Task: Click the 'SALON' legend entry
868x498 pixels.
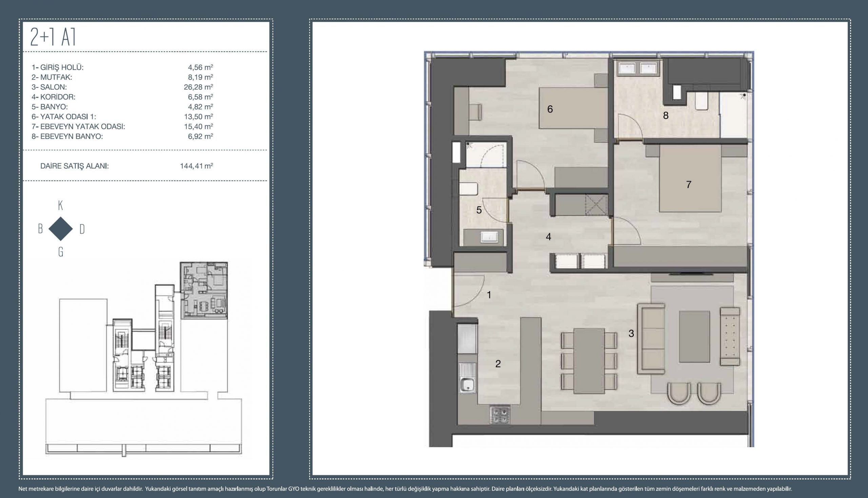Action: (53, 87)
